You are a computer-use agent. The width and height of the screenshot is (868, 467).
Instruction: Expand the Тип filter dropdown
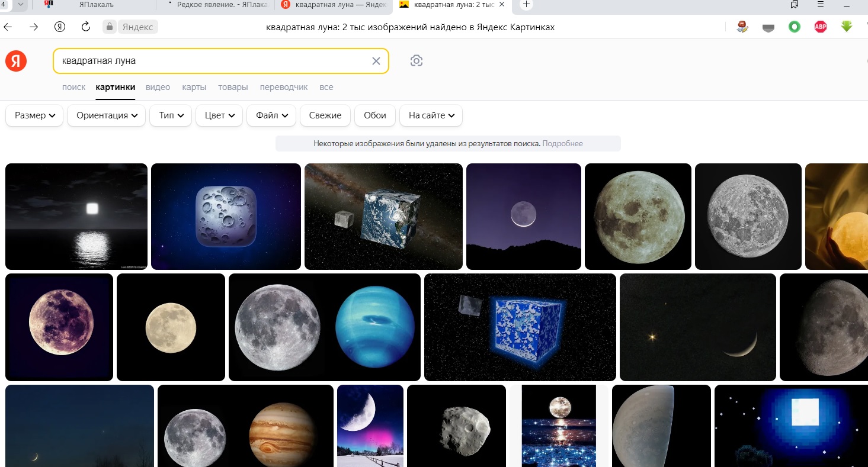tap(171, 115)
